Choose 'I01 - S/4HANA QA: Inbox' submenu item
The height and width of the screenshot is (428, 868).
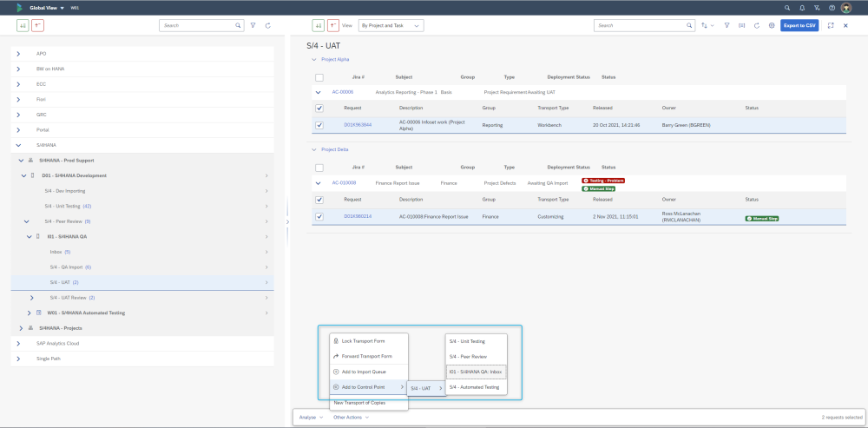pyautogui.click(x=475, y=372)
